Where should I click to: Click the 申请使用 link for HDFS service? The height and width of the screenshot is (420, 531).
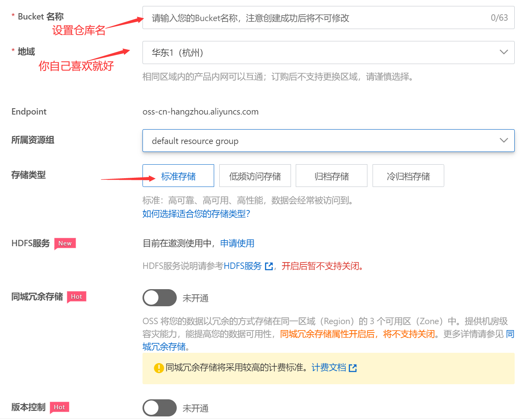pos(237,243)
